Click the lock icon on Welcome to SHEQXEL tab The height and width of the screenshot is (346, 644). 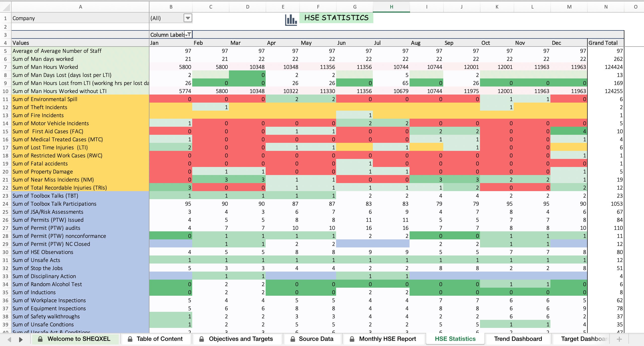[x=40, y=339]
